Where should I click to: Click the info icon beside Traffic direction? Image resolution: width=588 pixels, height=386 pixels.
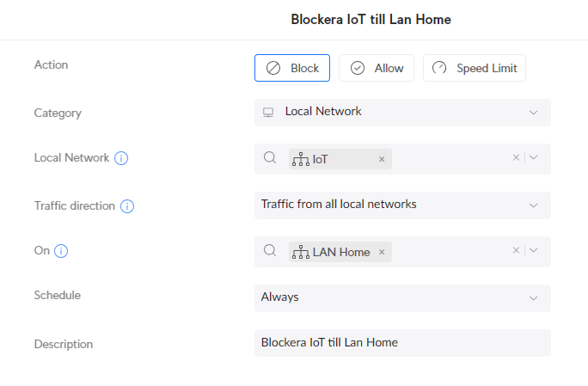[127, 206]
